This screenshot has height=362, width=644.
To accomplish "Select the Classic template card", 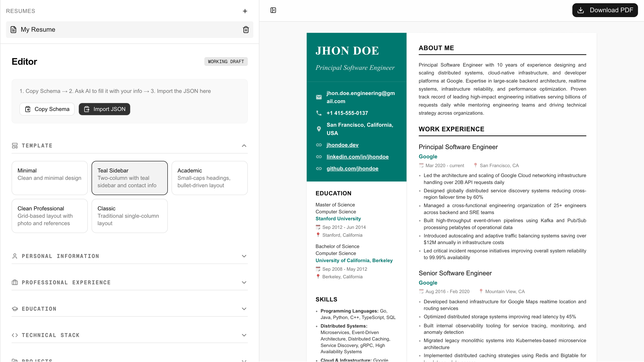I will click(x=129, y=216).
